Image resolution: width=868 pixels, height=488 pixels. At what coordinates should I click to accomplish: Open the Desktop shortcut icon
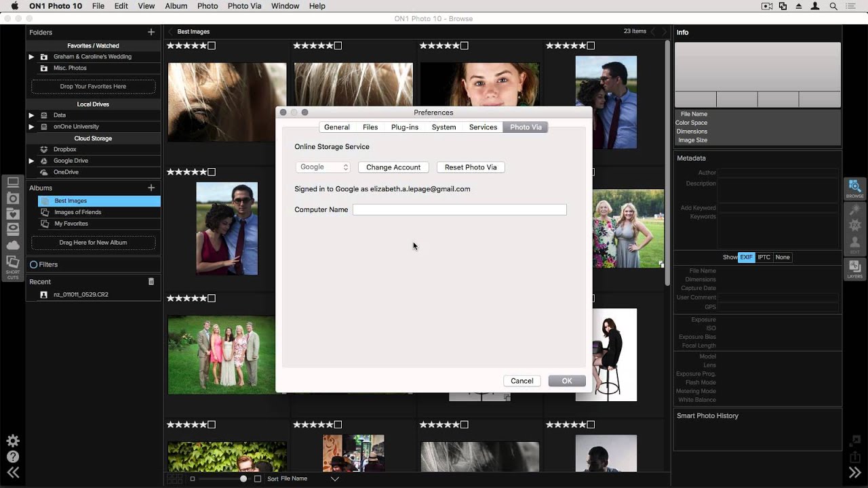point(13,182)
